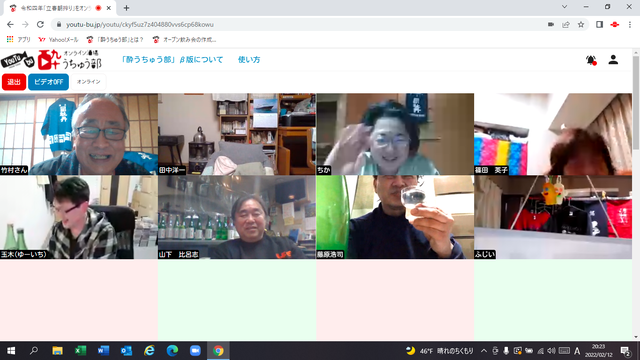Image resolution: width=640 pixels, height=360 pixels.
Task: Select the 令和四年「立春朝搾り」 browser tab
Action: coord(59,8)
